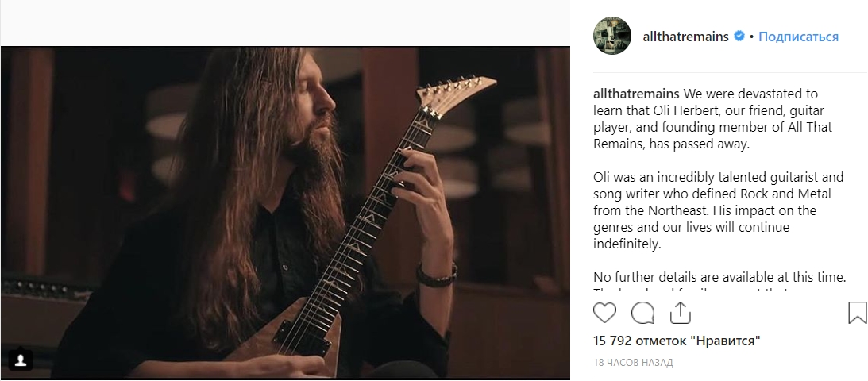Click the paragraph starting "Oli was an incredibly"

point(719,210)
